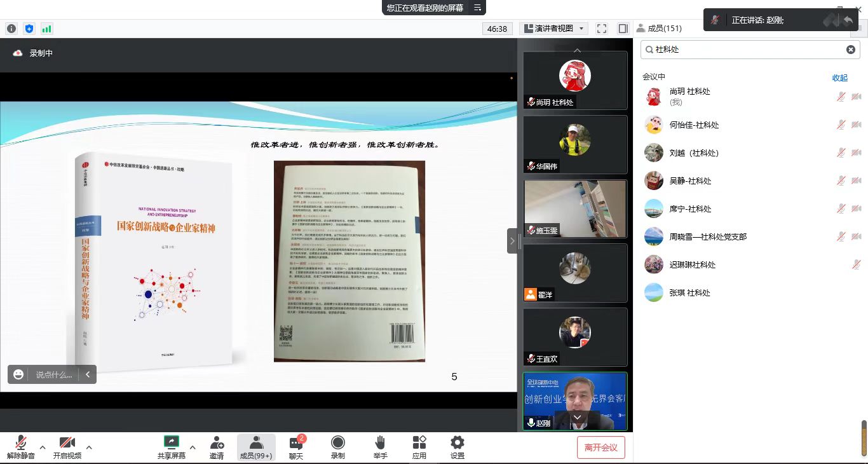Open the blue security shield icon
This screenshot has height=464, width=868.
[x=29, y=29]
